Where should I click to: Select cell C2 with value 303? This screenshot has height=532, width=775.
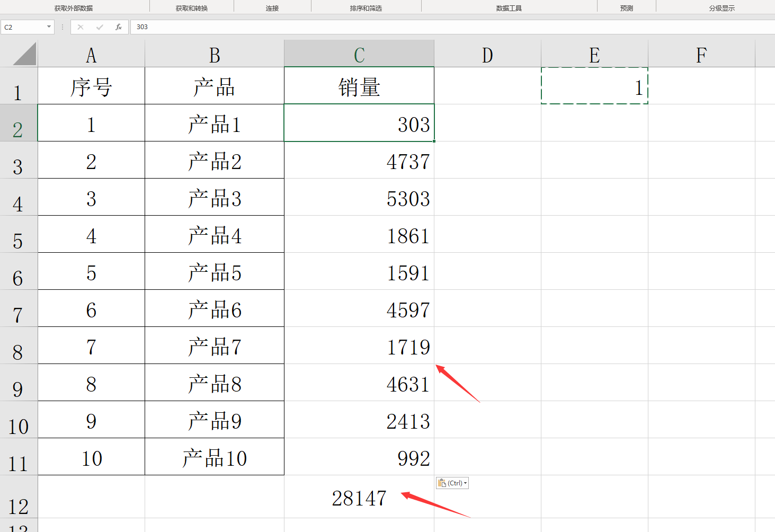pos(359,123)
